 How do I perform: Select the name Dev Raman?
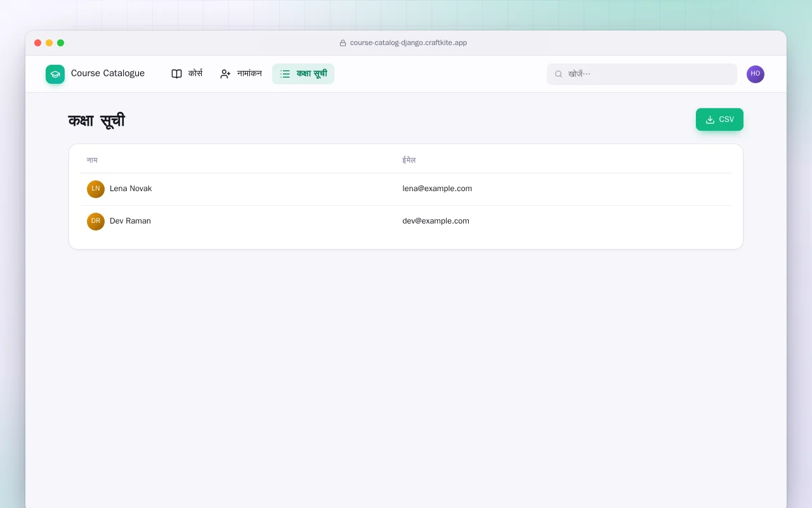tap(130, 221)
